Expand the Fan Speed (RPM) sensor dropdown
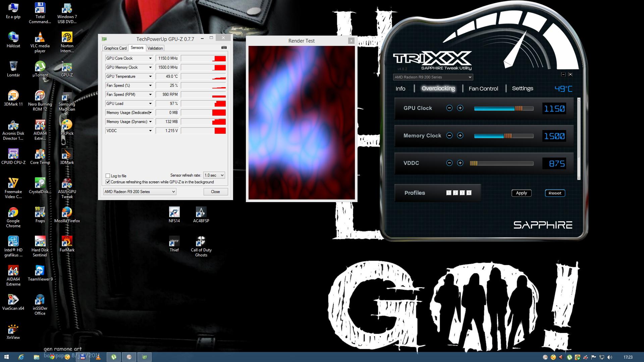The image size is (644, 362). pos(150,95)
